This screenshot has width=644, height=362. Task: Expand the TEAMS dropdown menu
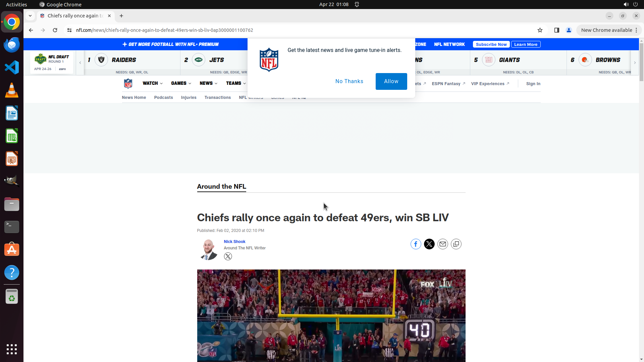click(236, 83)
